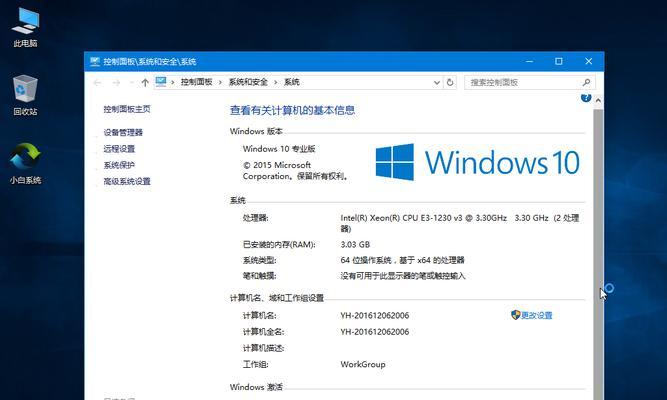Click the forward arrow navigation button
The width and height of the screenshot is (667, 400).
pyautogui.click(x=116, y=83)
